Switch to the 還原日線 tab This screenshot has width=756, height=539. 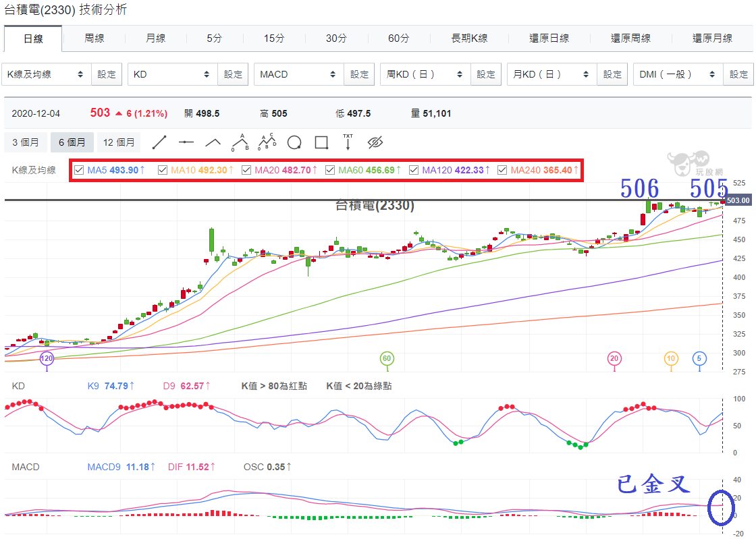pos(549,38)
